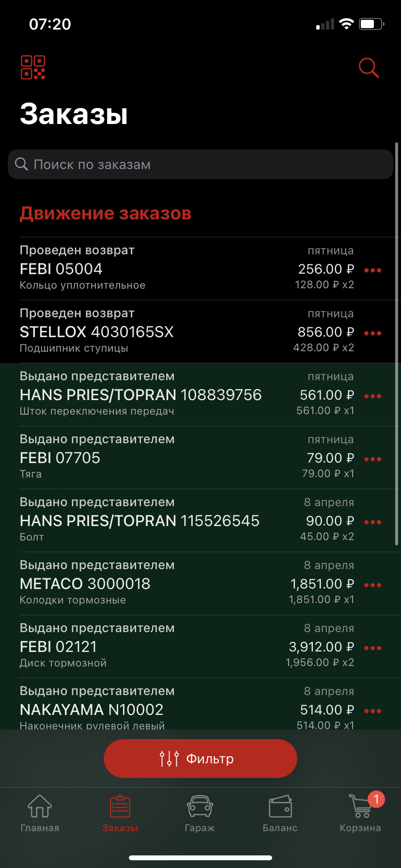Tap the red Фильтр button
The width and height of the screenshot is (401, 868).
point(200,759)
